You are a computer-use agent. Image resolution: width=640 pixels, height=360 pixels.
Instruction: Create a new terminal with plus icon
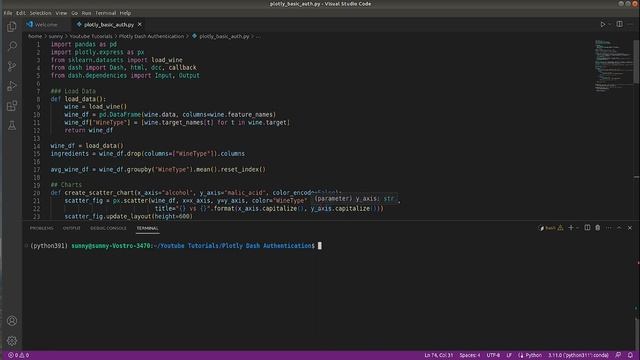click(x=571, y=228)
